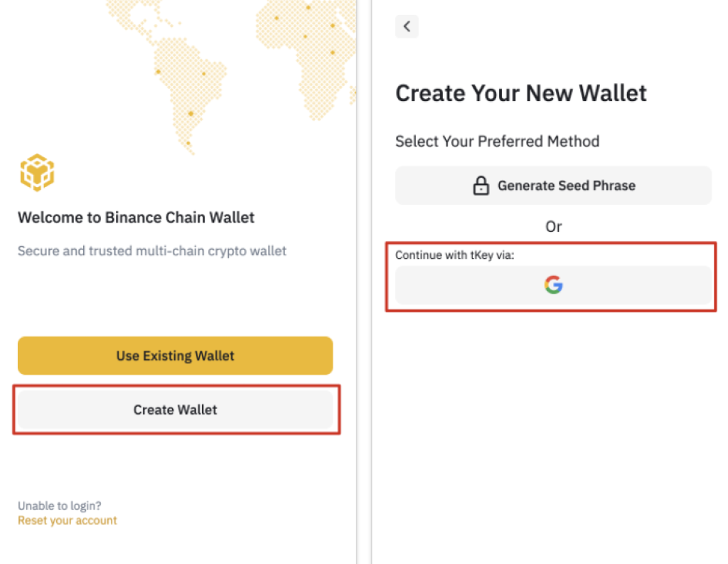728x564 pixels.
Task: Click the Or separator text
Action: tap(553, 227)
